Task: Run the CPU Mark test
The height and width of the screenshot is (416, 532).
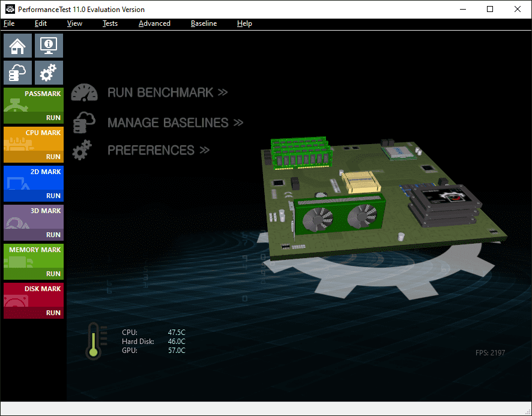Action: tap(34, 157)
